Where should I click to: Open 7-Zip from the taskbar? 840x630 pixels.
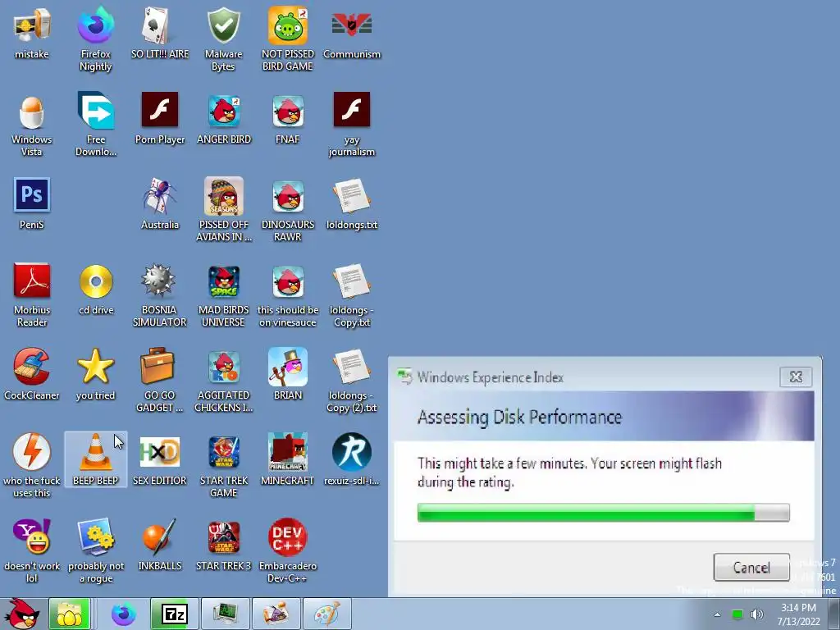click(x=175, y=614)
